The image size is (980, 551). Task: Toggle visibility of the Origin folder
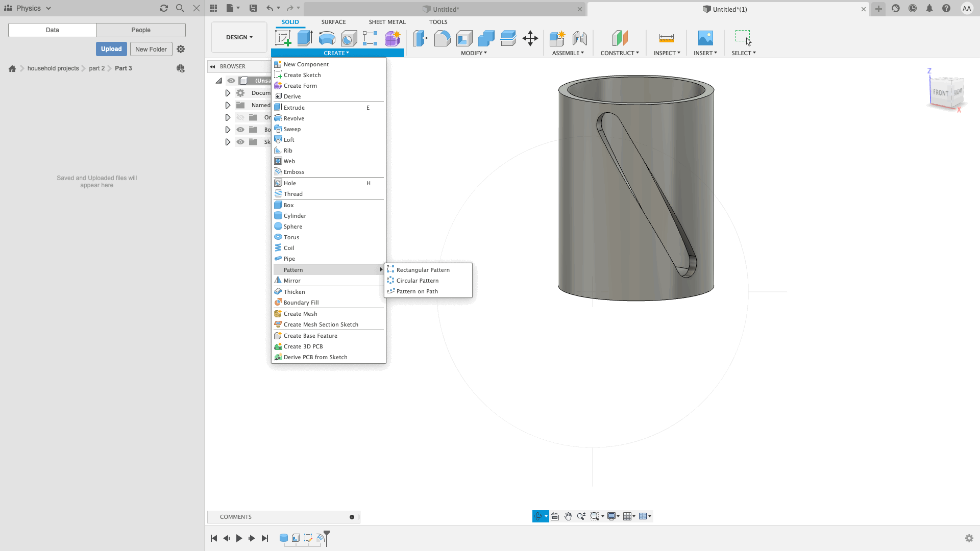[x=240, y=117]
